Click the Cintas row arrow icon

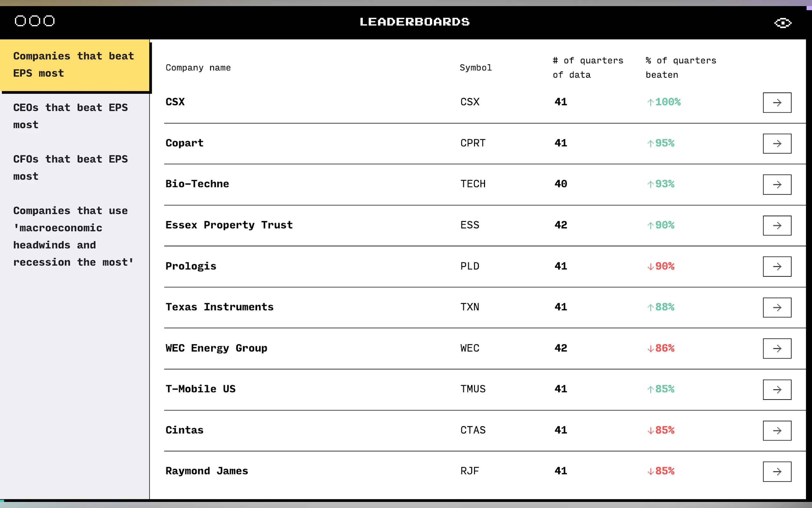pyautogui.click(x=777, y=430)
